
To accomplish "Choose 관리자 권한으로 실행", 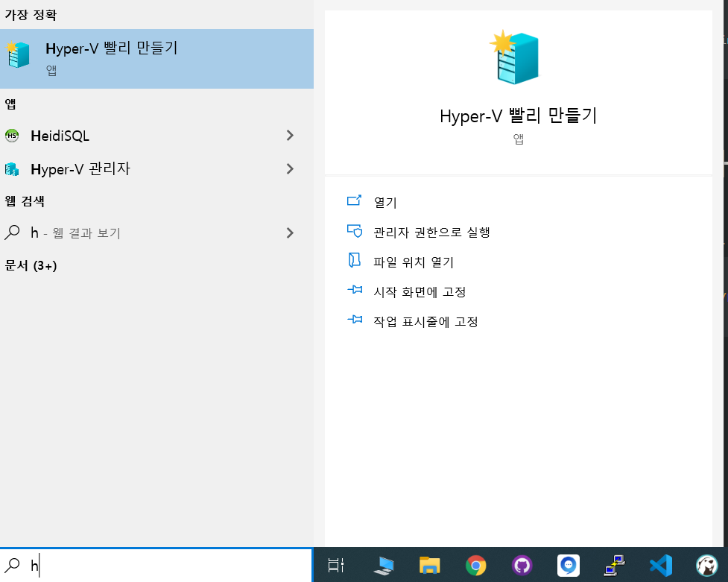I will (431, 233).
